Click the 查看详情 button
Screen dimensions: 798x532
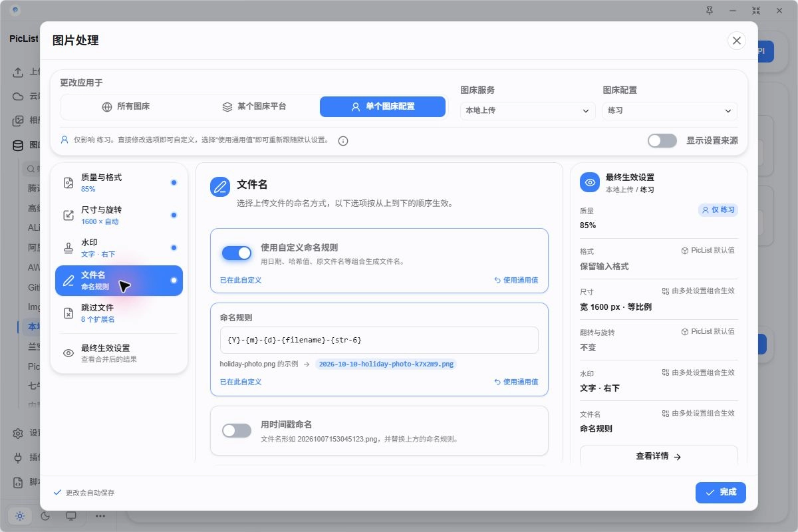point(659,457)
